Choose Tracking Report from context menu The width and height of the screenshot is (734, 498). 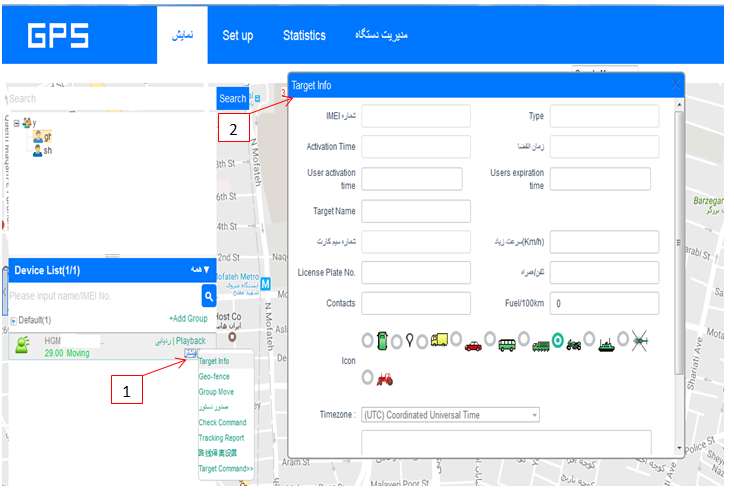tap(221, 438)
